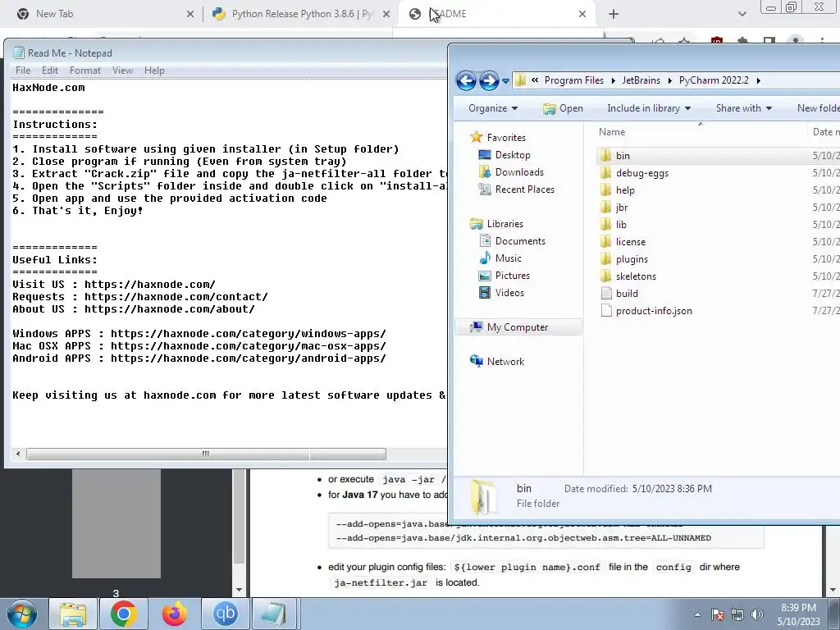
Task: Open a new browser tab with plus
Action: (x=614, y=14)
